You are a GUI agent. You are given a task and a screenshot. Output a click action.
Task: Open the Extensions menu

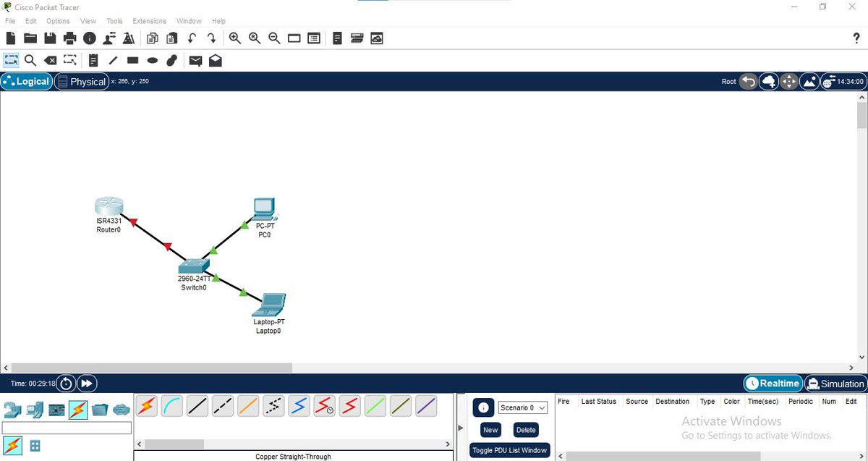click(149, 21)
